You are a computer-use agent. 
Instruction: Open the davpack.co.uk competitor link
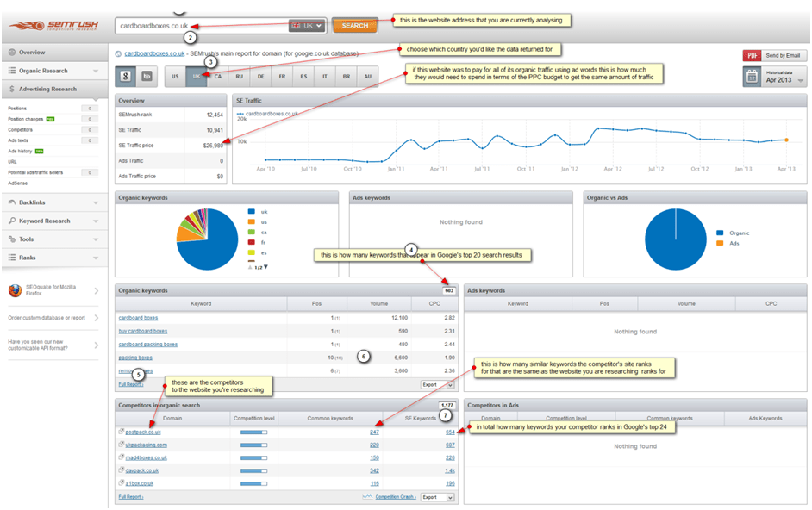point(142,470)
